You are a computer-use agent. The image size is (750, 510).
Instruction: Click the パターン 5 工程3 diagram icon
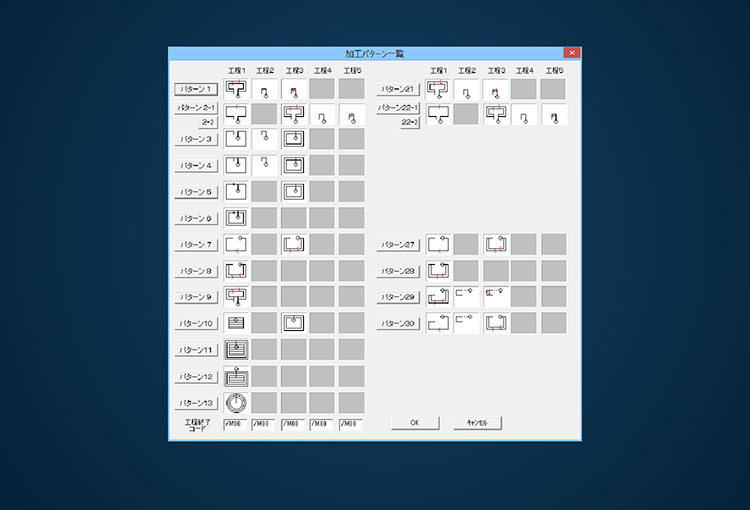pos(294,191)
